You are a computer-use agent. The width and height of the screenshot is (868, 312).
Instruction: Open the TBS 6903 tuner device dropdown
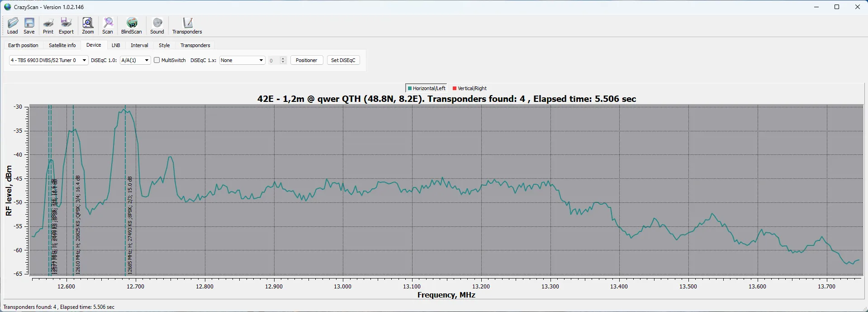[x=48, y=60]
